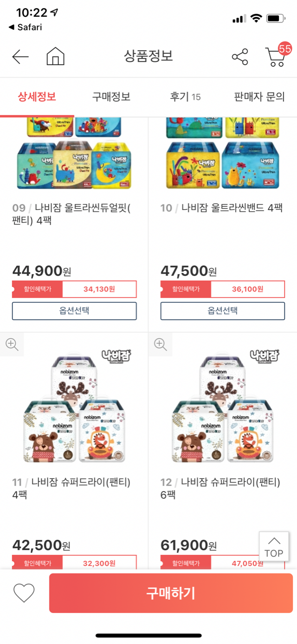Toggle the heart wishlist icon
The image size is (297, 644).
click(x=24, y=593)
